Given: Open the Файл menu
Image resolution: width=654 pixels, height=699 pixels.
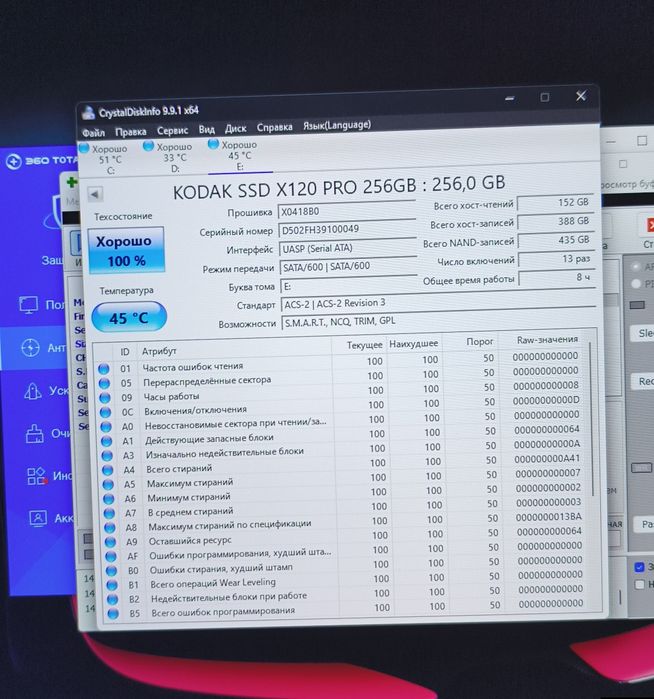Looking at the screenshot, I should click(93, 133).
